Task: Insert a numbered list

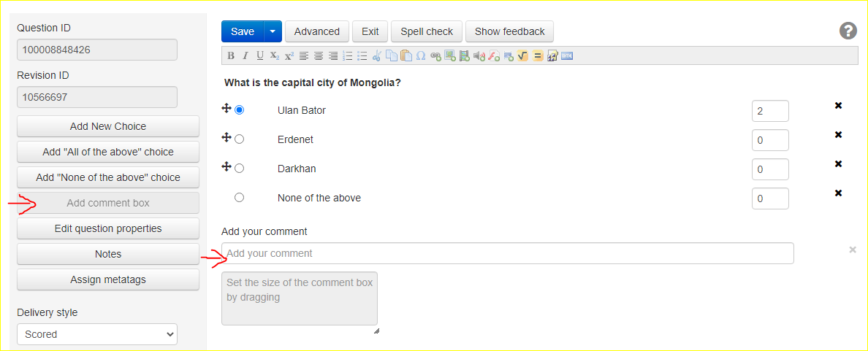Action: pos(348,56)
